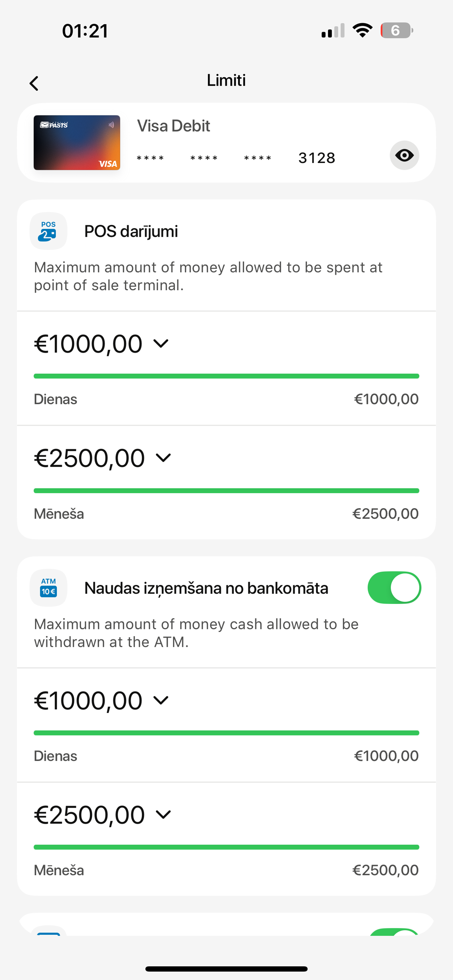The height and width of the screenshot is (980, 453).
Task: Select the POS darījumi section header
Action: tap(131, 231)
